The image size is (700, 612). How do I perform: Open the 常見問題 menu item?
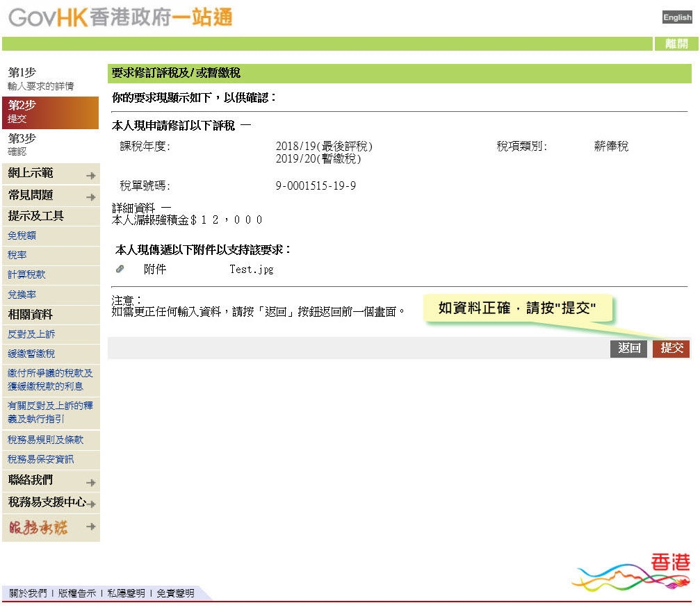coord(31,195)
